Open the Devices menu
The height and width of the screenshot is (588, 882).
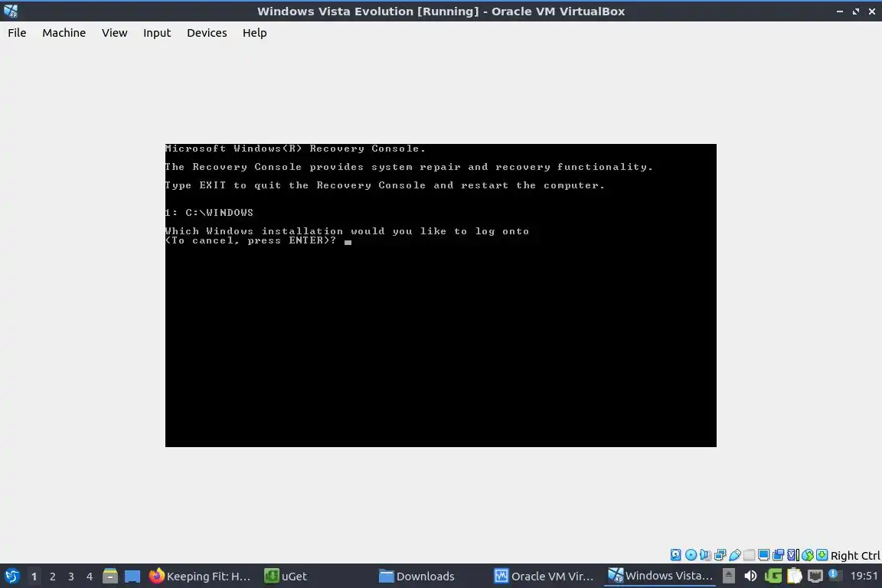(x=207, y=33)
